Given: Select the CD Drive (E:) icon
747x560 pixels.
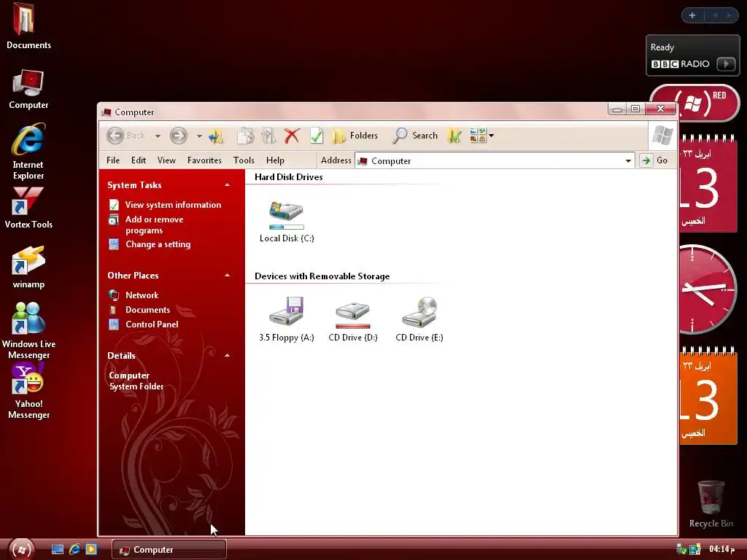Looking at the screenshot, I should coord(419,319).
